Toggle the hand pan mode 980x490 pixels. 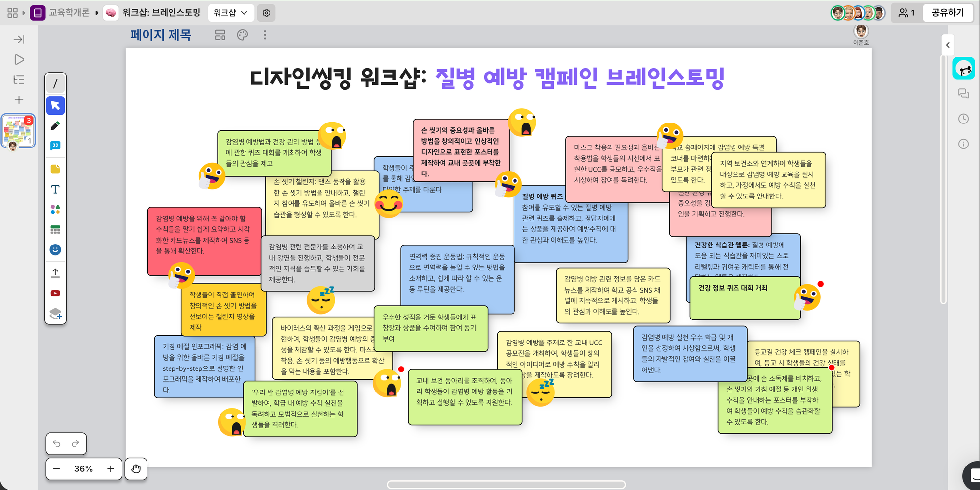pos(136,469)
